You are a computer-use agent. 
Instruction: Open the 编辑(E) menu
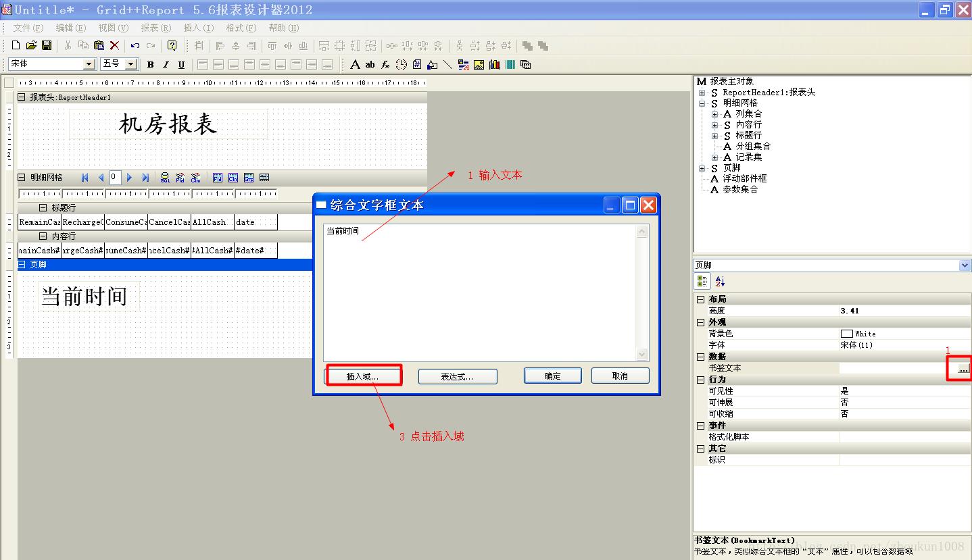[x=71, y=28]
